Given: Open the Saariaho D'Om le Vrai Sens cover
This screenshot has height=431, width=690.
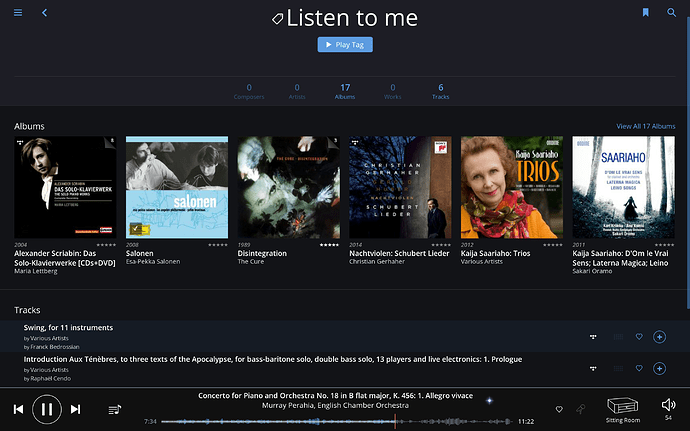Looking at the screenshot, I should [624, 187].
